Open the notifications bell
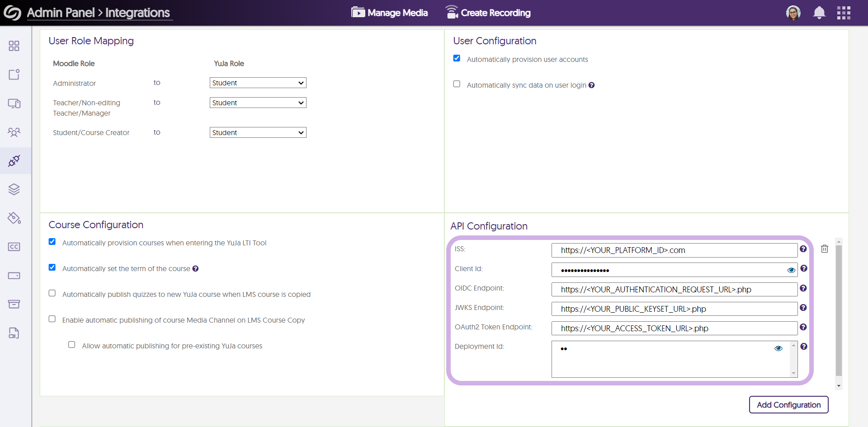The height and width of the screenshot is (427, 868). [x=819, y=13]
